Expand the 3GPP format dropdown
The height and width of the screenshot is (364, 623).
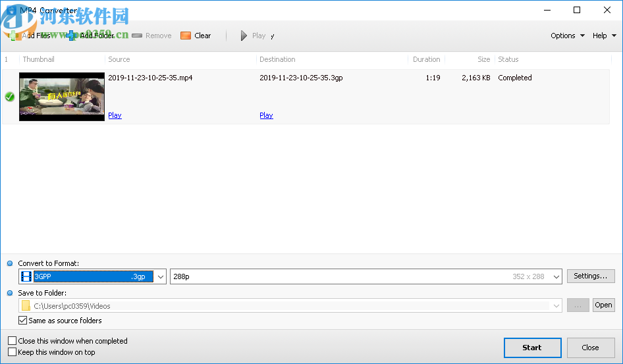point(161,276)
